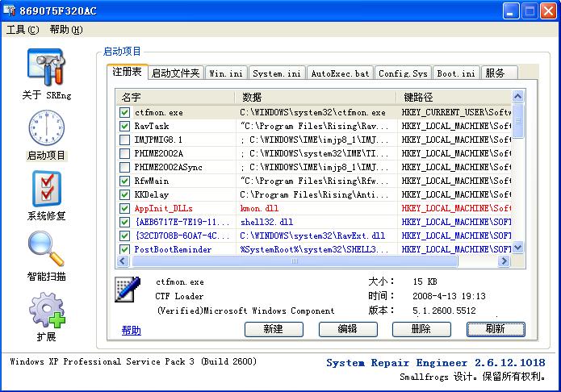This screenshot has height=392, width=561.
Task: Click the horizontal scrollbar thumb
Action: coord(295,261)
